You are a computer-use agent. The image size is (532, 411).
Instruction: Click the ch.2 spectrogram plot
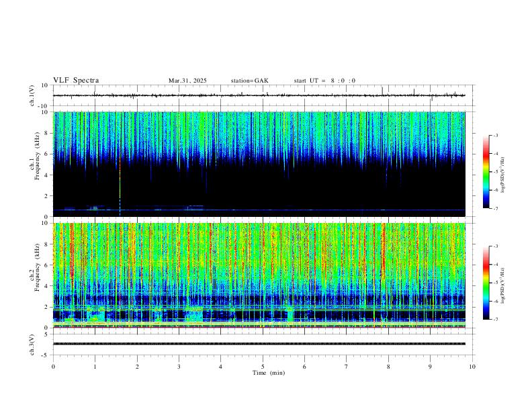[x=259, y=275]
